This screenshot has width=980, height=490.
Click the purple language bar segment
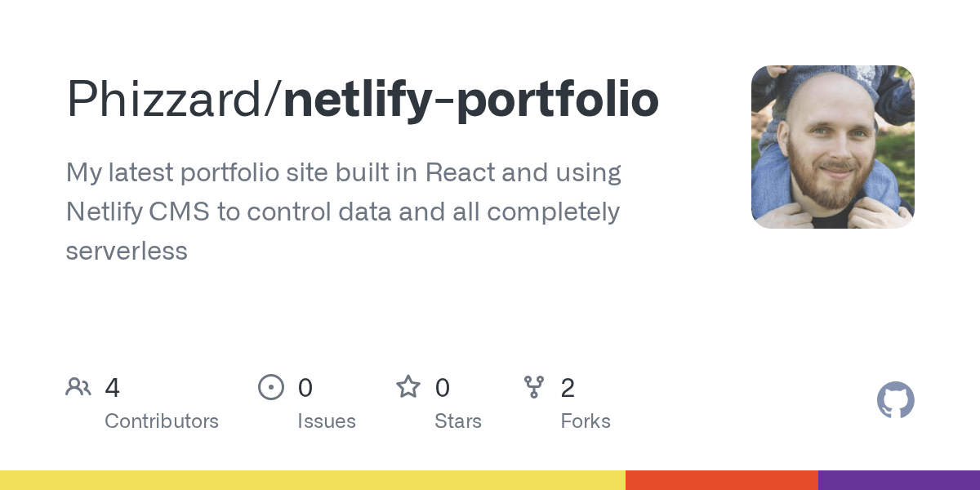click(899, 480)
